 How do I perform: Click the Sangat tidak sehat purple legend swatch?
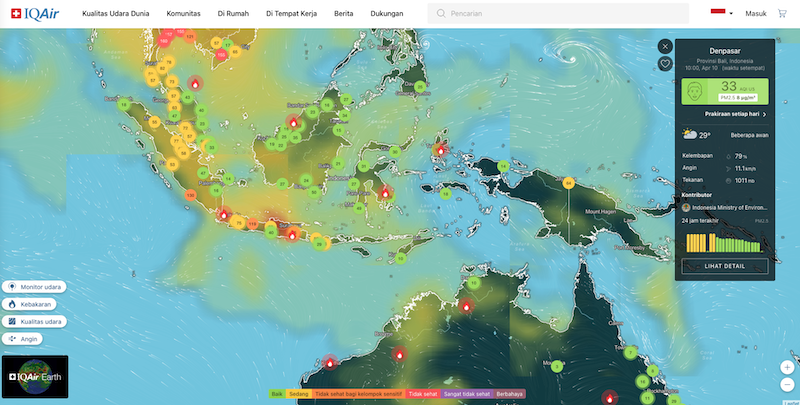(x=466, y=394)
